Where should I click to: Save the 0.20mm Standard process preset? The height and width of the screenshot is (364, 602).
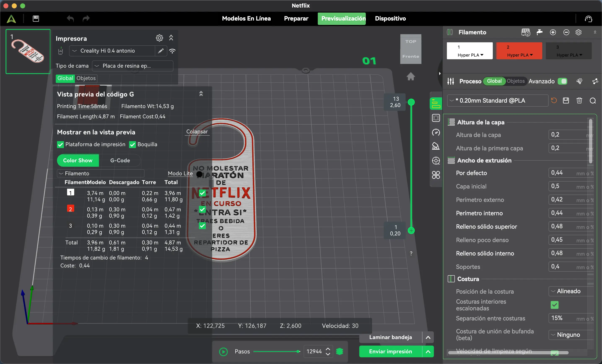point(566,101)
